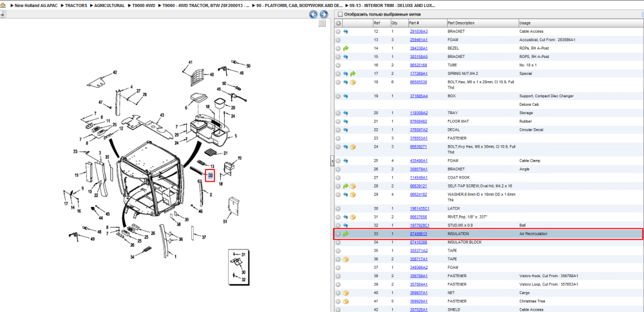The width and height of the screenshot is (644, 312).
Task: Open T9060 - 4WD TRACTOR breadcrumb
Action: pyautogui.click(x=206, y=6)
